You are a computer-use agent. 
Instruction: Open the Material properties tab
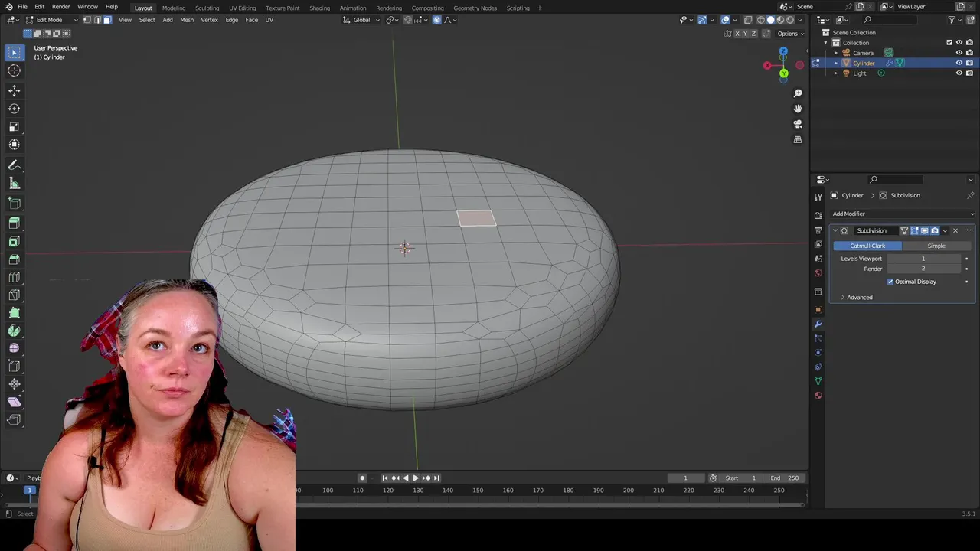(818, 396)
